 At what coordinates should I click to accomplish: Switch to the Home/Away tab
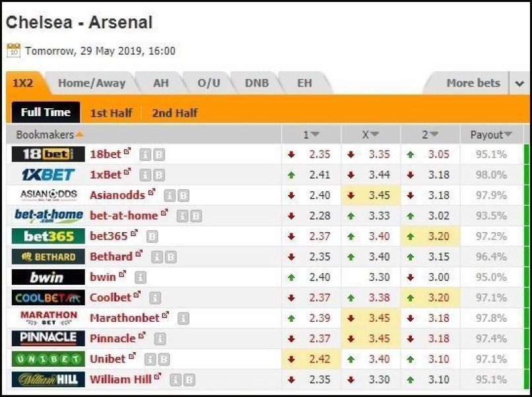pyautogui.click(x=92, y=83)
